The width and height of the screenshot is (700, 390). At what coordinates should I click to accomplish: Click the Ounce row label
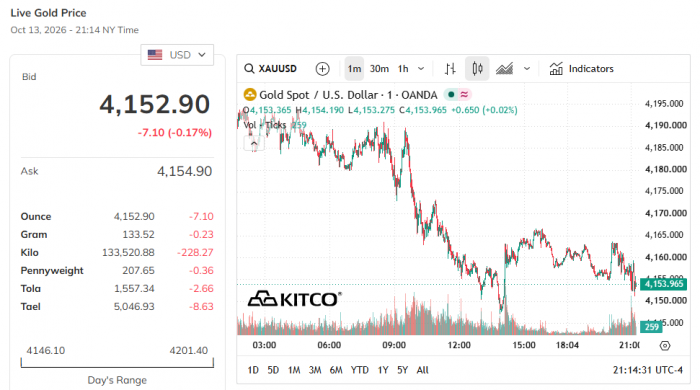(x=36, y=216)
